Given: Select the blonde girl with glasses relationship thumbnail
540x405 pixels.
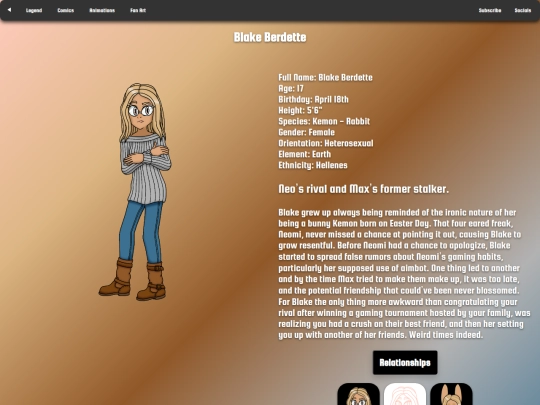Looking at the screenshot, I should pos(358,394).
